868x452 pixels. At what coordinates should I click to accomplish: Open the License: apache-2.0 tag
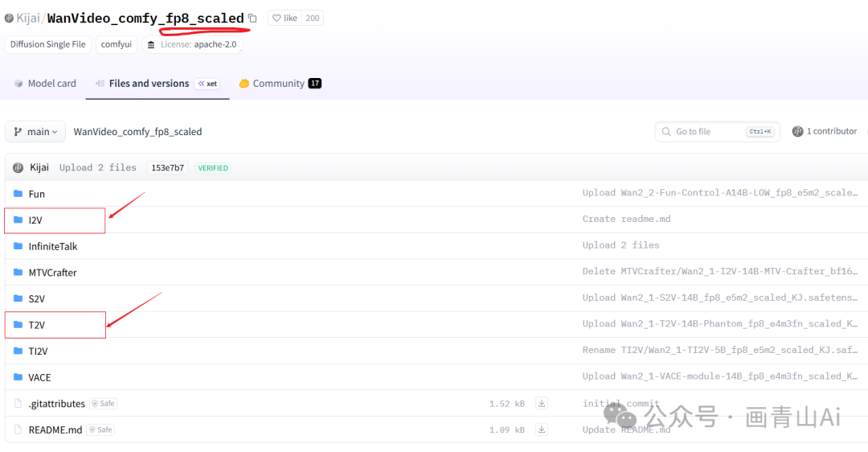pyautogui.click(x=192, y=44)
